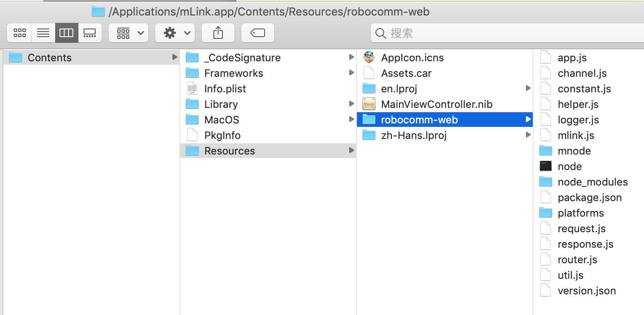Expand the _CodeSignature folder arrow
The height and width of the screenshot is (315, 644).
coord(351,57)
